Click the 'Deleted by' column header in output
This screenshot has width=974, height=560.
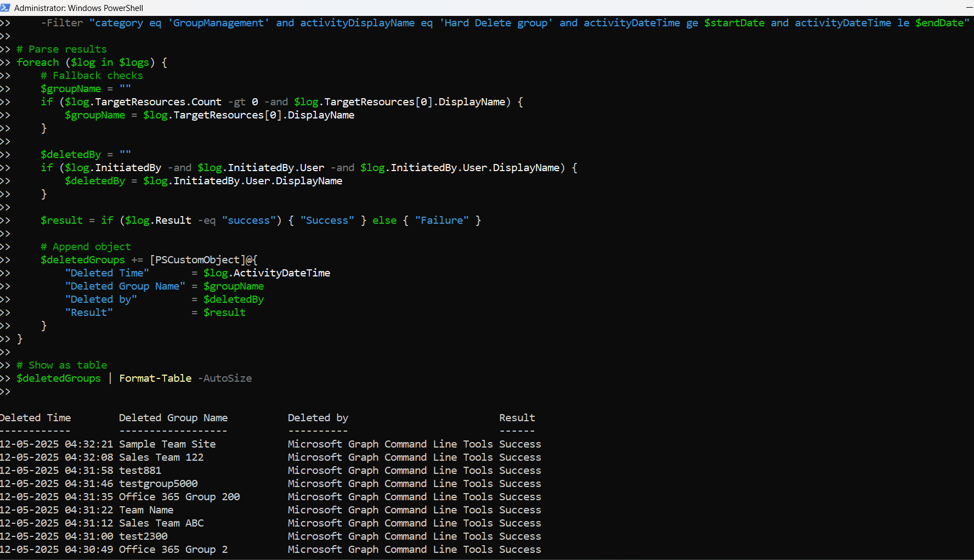(318, 418)
